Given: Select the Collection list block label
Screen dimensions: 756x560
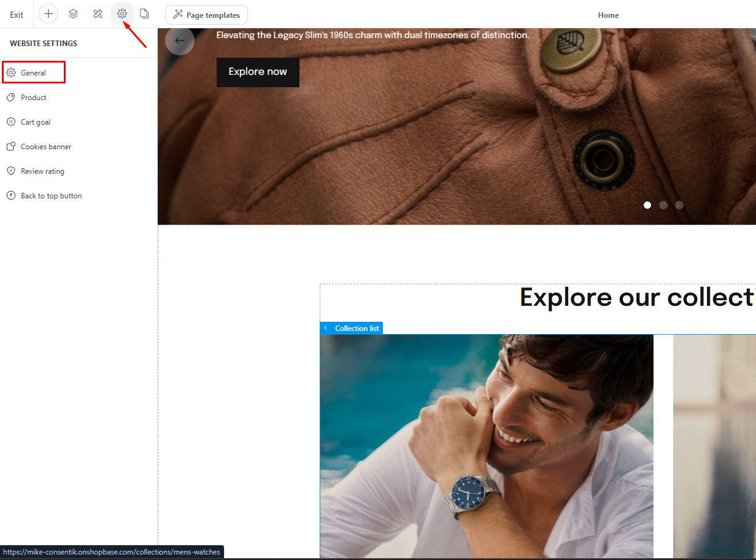Looking at the screenshot, I should (357, 329).
